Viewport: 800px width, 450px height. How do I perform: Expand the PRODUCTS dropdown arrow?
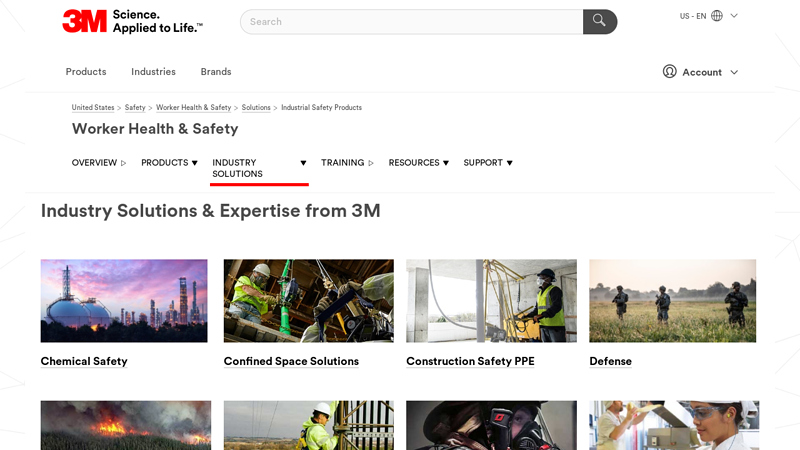pyautogui.click(x=194, y=163)
